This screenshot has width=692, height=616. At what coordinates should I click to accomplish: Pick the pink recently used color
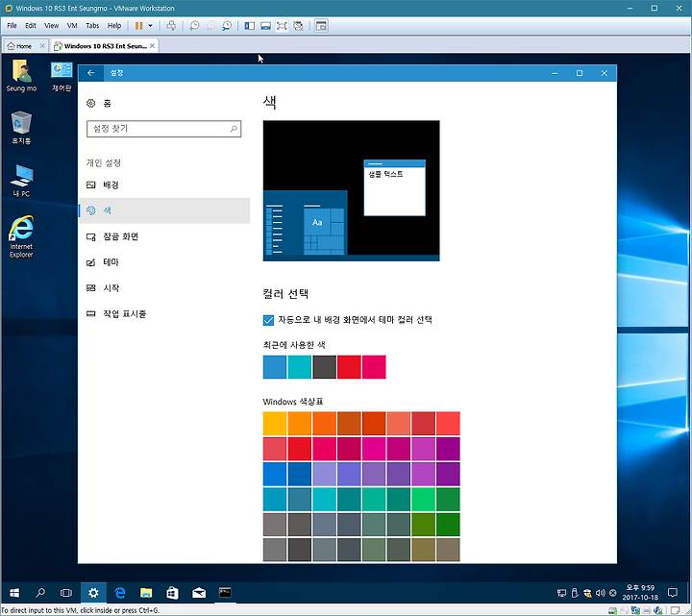pyautogui.click(x=374, y=367)
